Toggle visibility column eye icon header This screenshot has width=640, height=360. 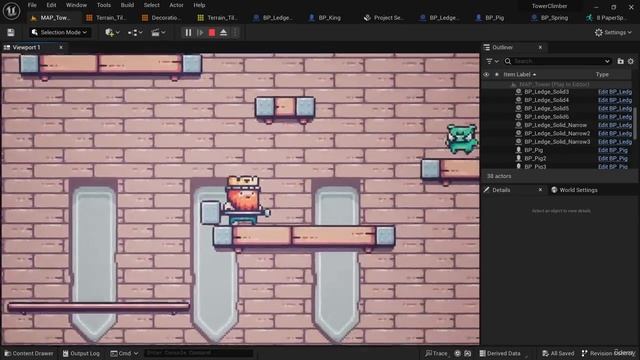[x=486, y=75]
